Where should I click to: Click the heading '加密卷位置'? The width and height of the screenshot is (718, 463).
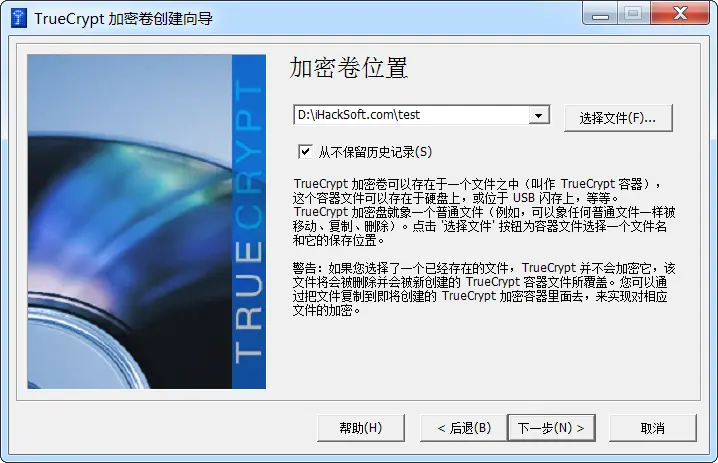(348, 68)
